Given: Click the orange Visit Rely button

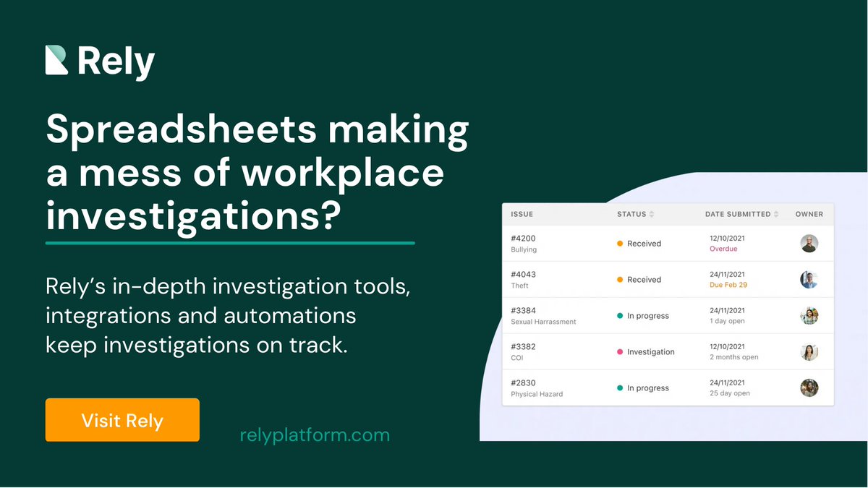Looking at the screenshot, I should 122,420.
